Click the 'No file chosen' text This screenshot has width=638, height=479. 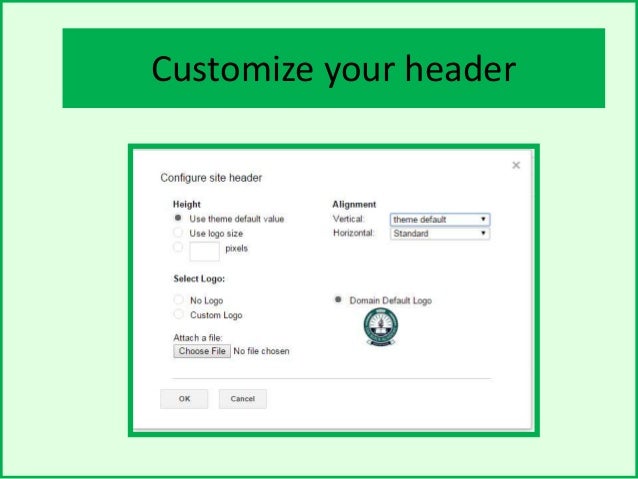(x=262, y=351)
